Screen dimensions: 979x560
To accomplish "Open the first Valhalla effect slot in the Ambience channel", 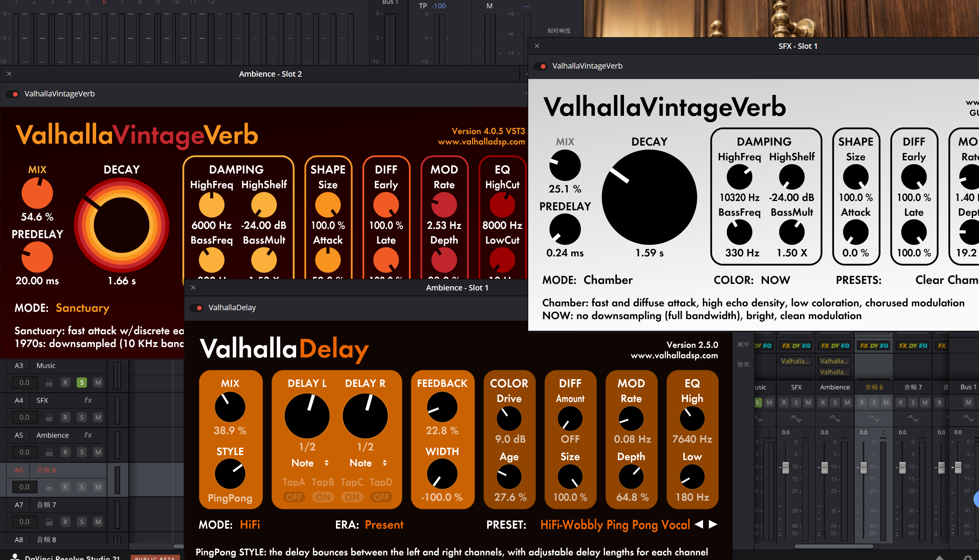I will (834, 361).
